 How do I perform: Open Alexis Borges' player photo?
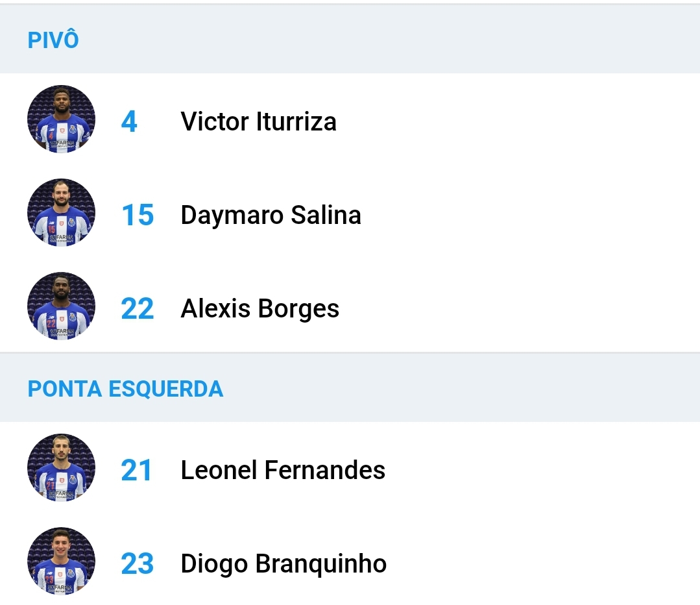[61, 306]
